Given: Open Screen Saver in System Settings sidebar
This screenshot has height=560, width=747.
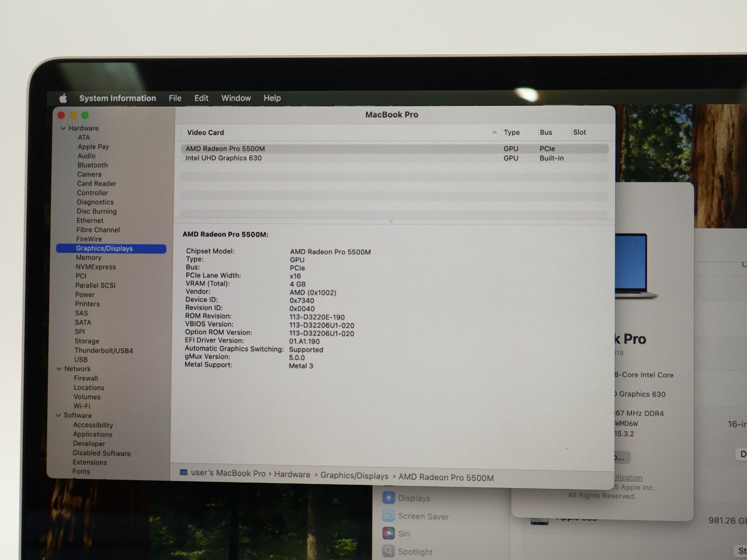Looking at the screenshot, I should point(416,516).
